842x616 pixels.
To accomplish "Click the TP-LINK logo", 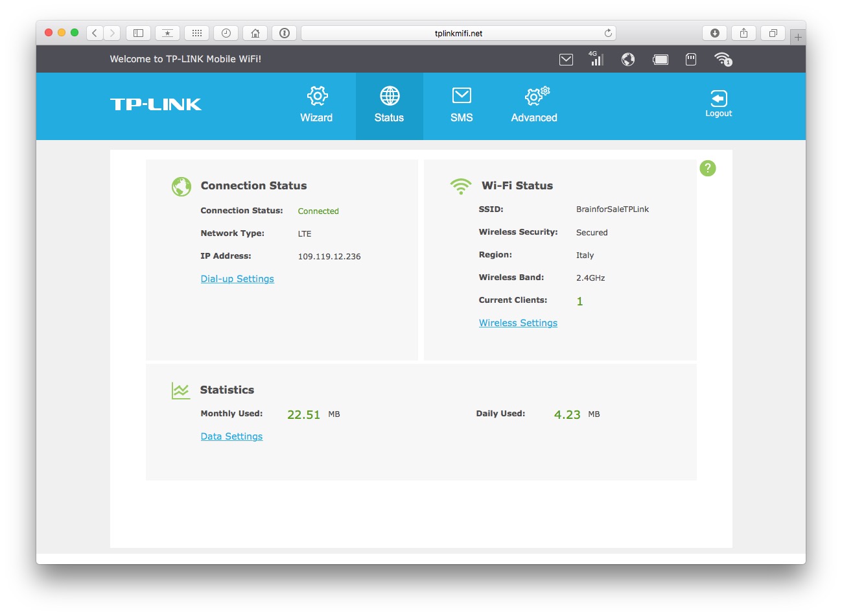I will click(156, 104).
